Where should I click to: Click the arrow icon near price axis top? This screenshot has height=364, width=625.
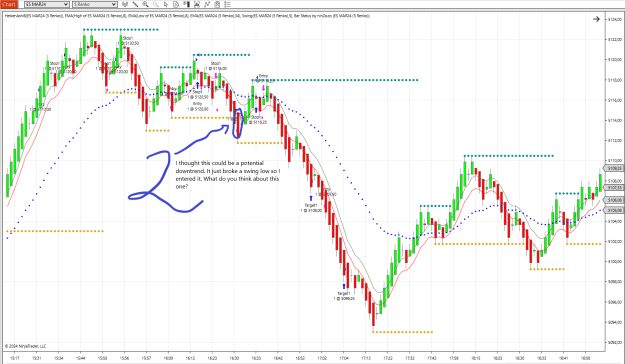(596, 19)
